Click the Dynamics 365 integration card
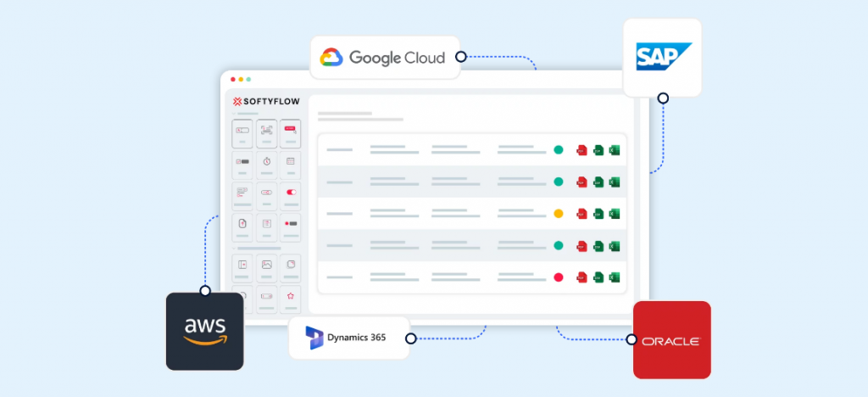 tap(348, 338)
